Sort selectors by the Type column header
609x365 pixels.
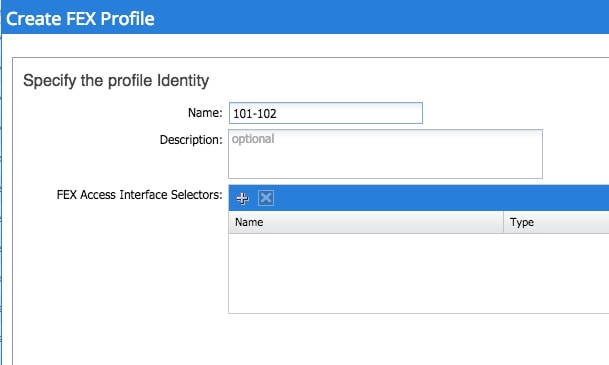(556, 222)
